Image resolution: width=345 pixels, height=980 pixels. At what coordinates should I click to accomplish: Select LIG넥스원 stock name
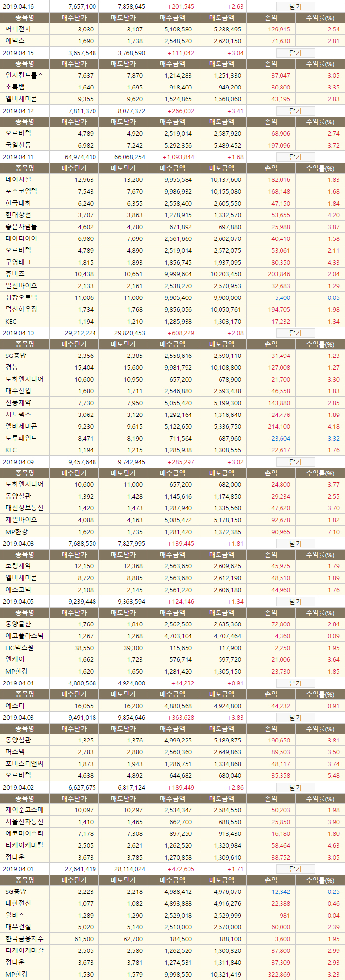click(20, 648)
